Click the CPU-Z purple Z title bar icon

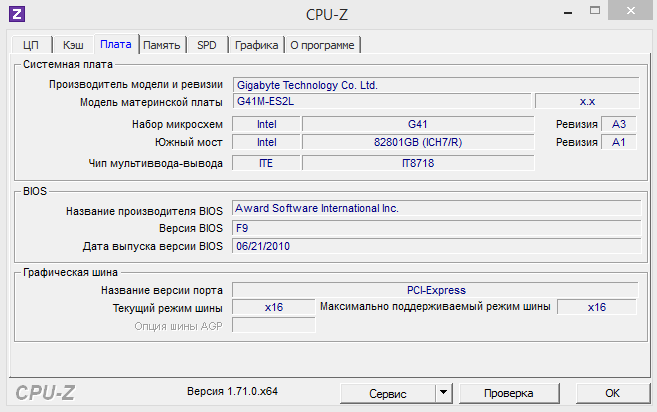(x=18, y=13)
